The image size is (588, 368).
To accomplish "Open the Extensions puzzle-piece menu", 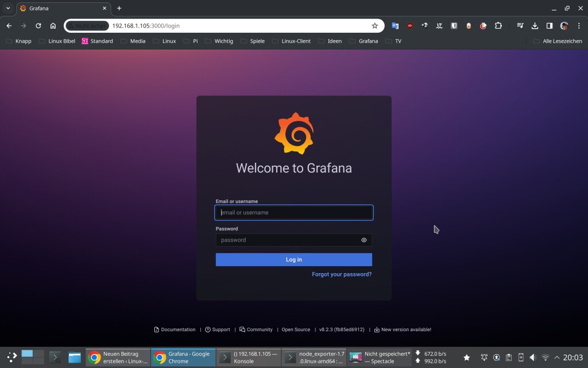I will 498,25.
